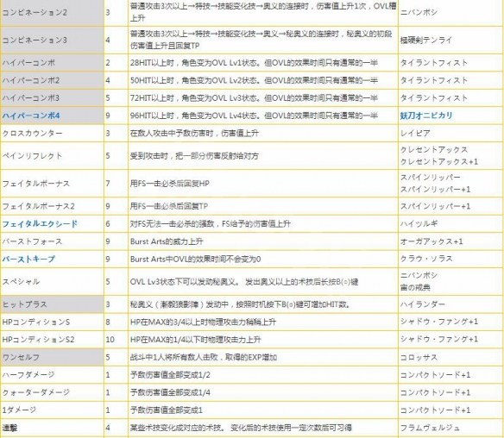This screenshot has width=504, height=438.
Task: Open the フェイタルエクシード skill link
Action: [40, 224]
